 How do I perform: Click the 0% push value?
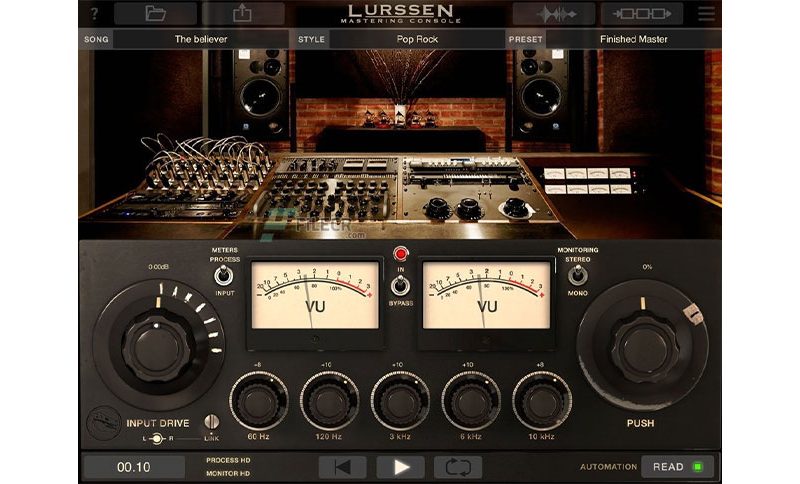tap(647, 267)
